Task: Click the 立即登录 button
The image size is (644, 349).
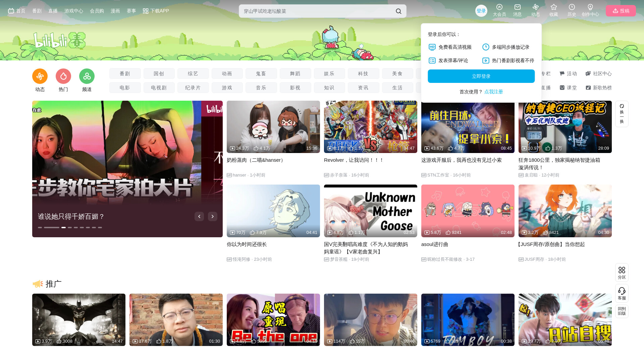Action: tap(481, 76)
